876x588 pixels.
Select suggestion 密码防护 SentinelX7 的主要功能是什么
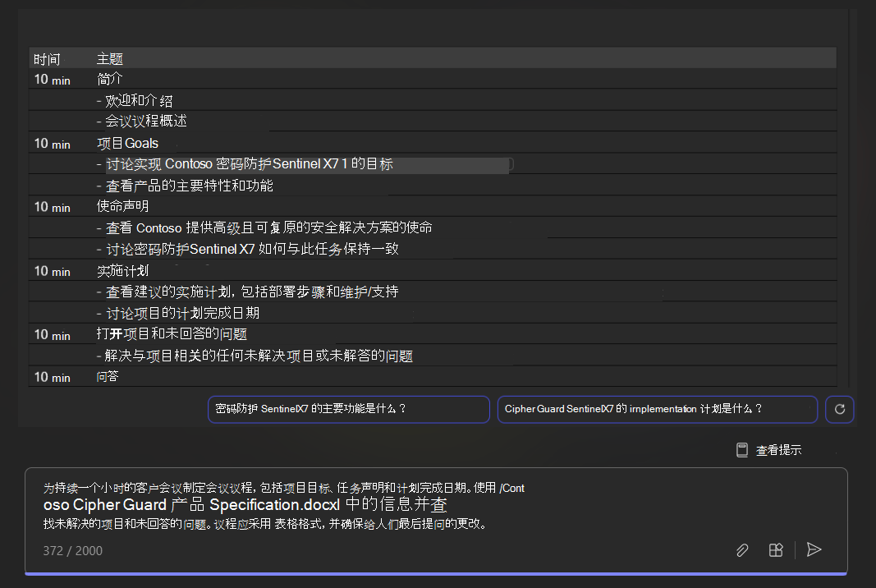point(349,409)
